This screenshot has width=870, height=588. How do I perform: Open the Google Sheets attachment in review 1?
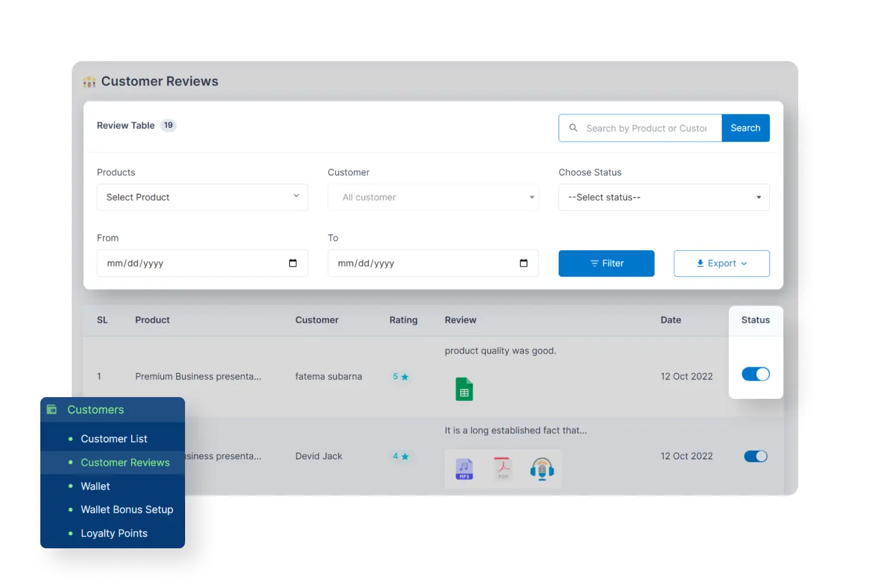(464, 388)
